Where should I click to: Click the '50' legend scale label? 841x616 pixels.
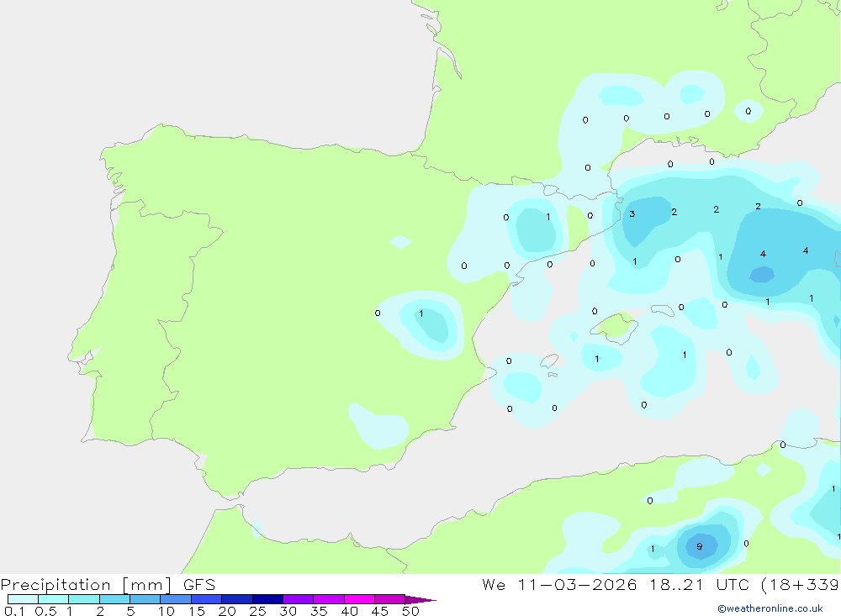coord(410,611)
